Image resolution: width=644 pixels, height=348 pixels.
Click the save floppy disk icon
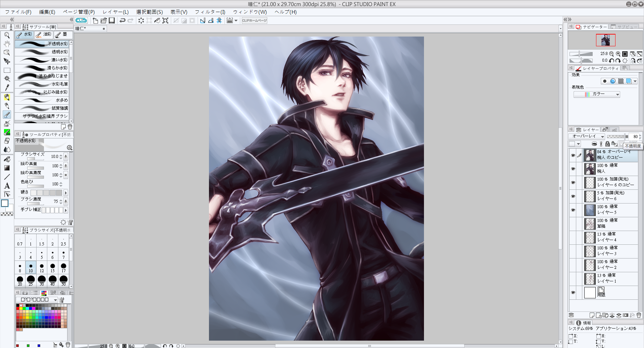point(112,20)
